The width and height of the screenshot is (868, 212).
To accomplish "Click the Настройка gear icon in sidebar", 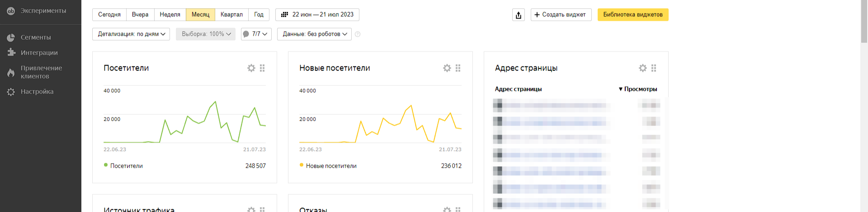I will tap(11, 92).
